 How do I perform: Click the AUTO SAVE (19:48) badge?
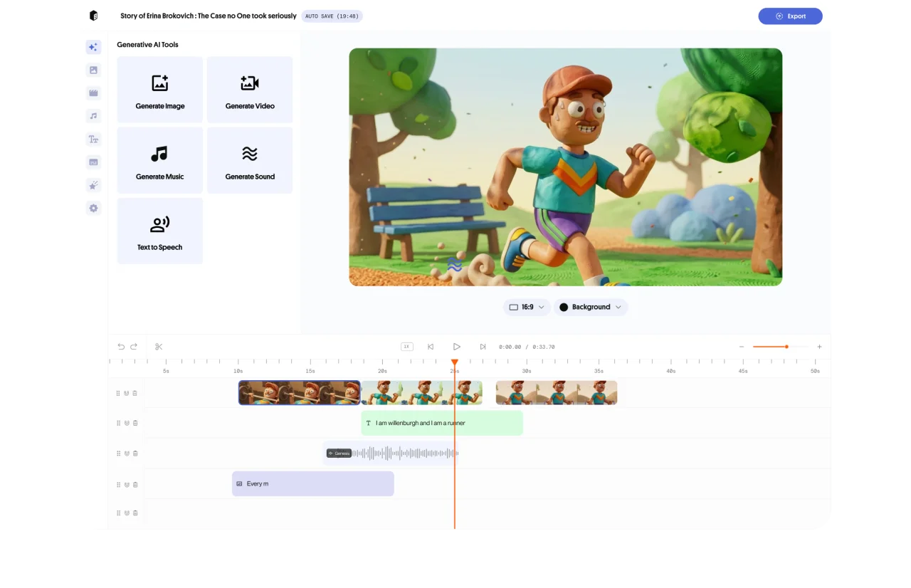[x=332, y=16]
